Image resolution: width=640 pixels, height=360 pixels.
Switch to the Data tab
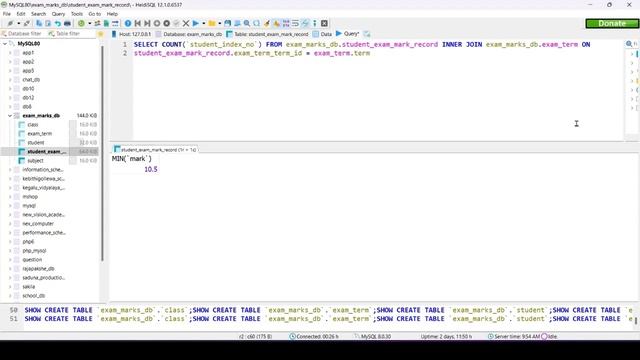click(322, 34)
